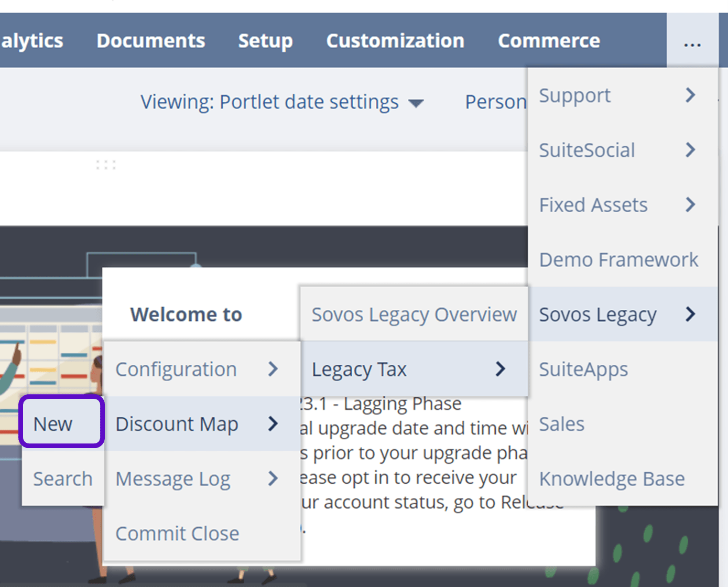Open Sovos Legacy Overview

point(414,314)
